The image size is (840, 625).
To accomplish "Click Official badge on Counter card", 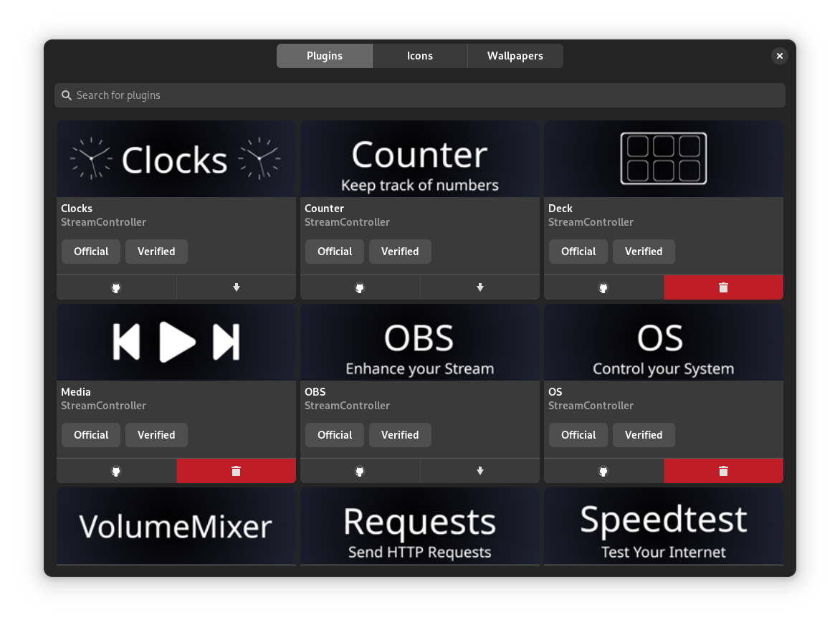I will pos(335,252).
